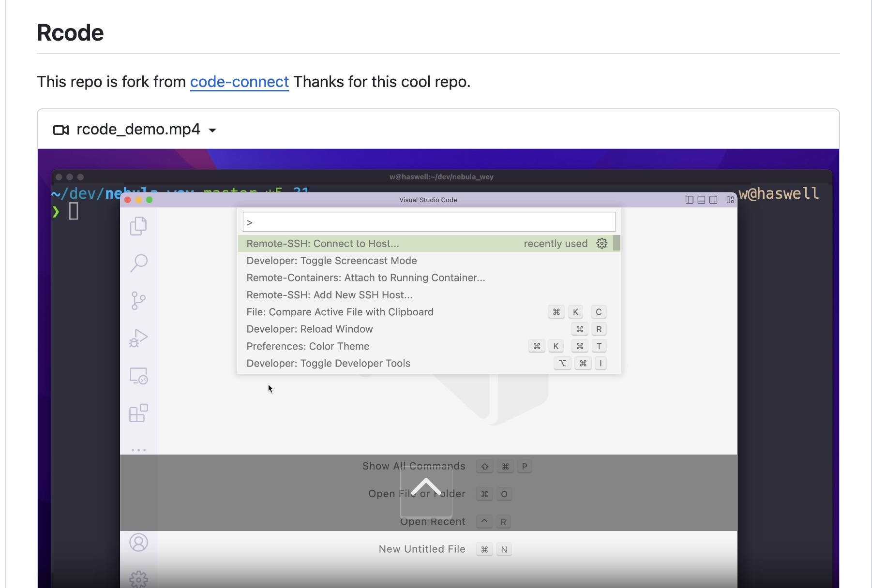The width and height of the screenshot is (872, 588).
Task: Click the command palette input field
Action: (429, 222)
